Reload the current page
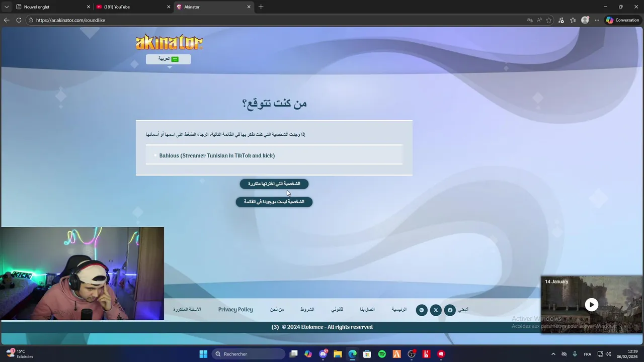Viewport: 644px width, 362px height. (x=19, y=20)
